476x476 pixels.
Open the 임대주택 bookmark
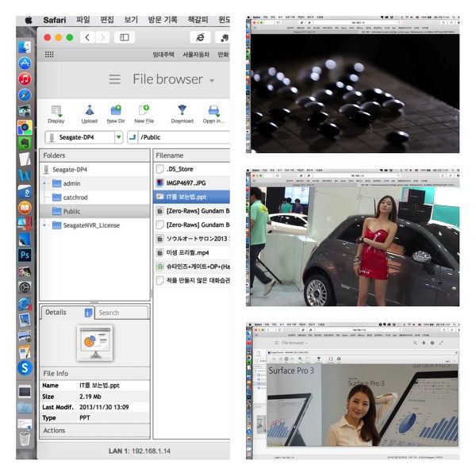163,54
